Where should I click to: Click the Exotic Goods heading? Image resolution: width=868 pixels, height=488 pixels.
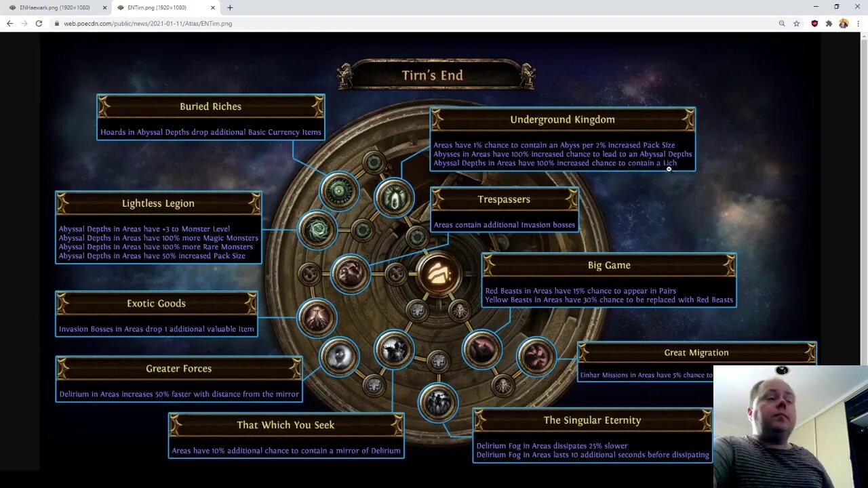[156, 303]
